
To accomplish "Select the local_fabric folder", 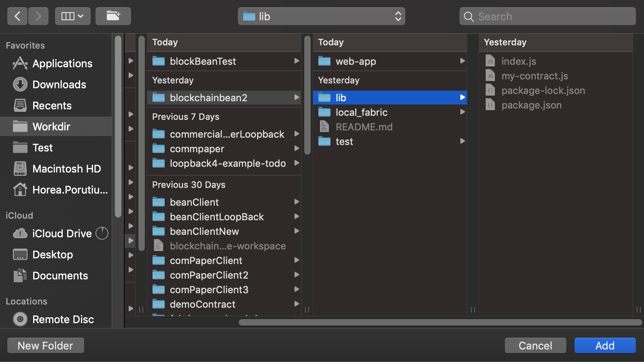I will [390, 112].
